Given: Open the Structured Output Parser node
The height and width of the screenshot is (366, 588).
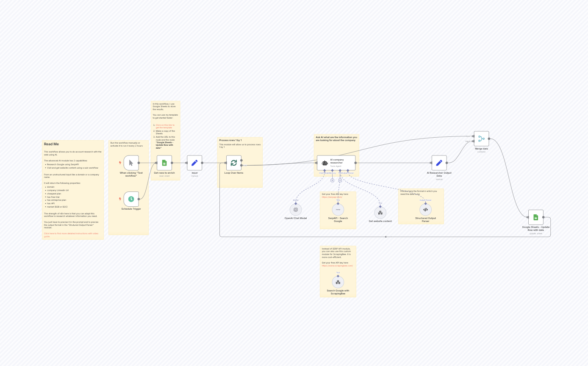Looking at the screenshot, I should click(425, 209).
